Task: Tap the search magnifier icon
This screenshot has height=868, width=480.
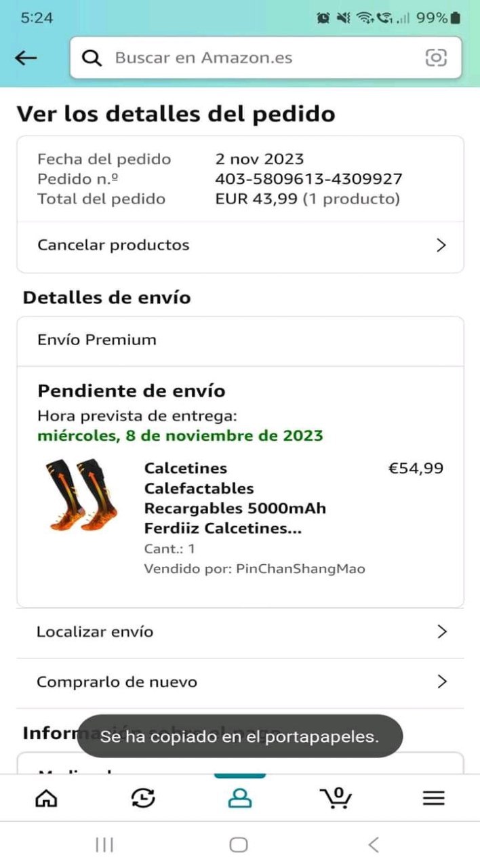Action: (92, 58)
